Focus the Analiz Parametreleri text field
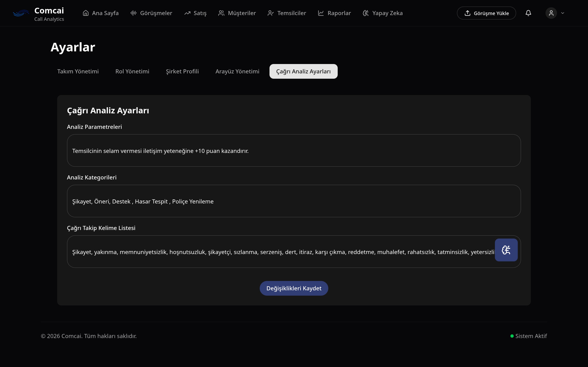 pos(294,150)
